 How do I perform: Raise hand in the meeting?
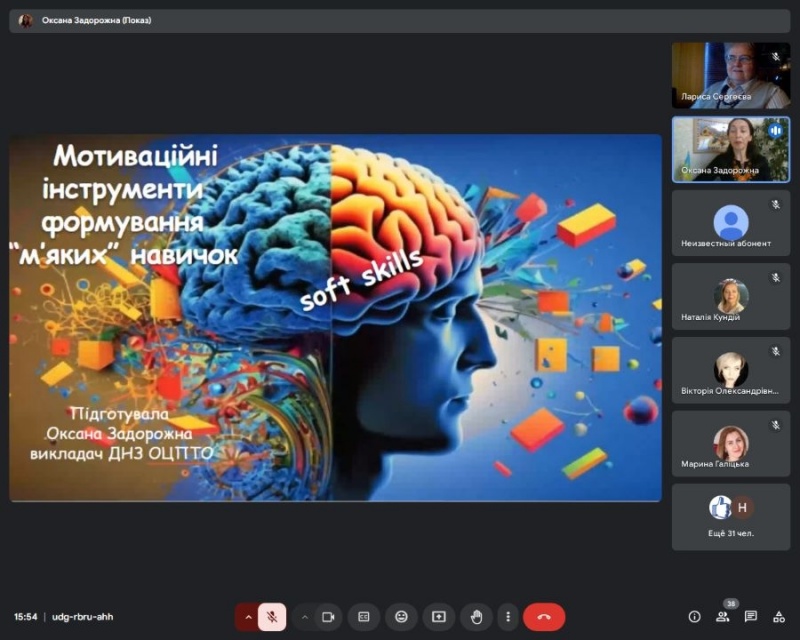coord(477,617)
